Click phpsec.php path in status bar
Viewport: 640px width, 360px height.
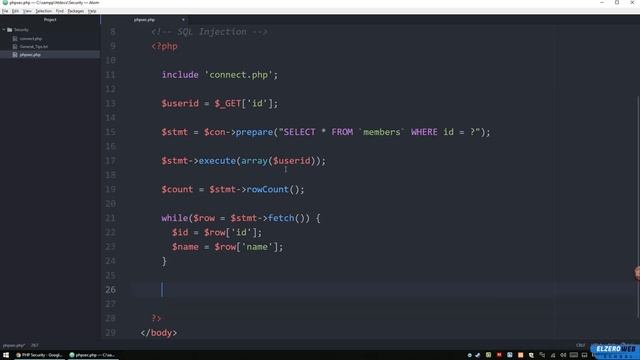13,345
